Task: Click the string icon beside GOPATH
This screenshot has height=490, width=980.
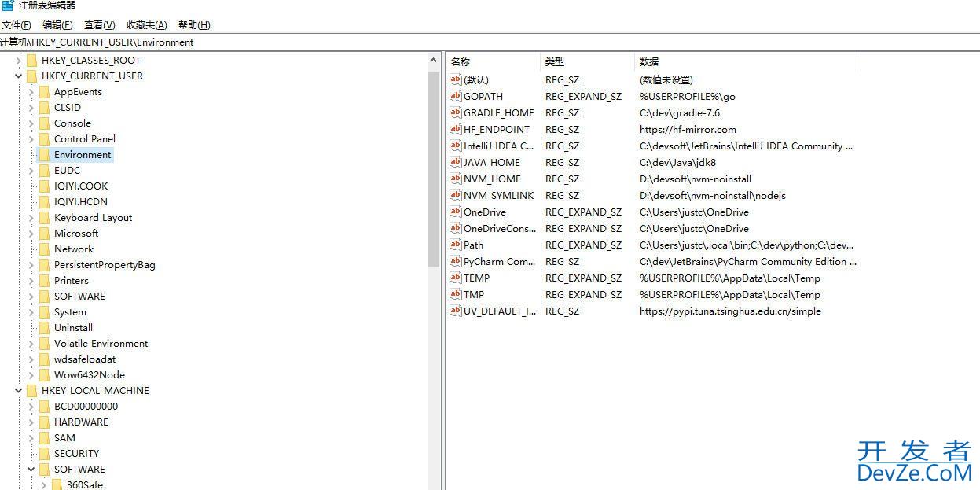Action: click(x=455, y=96)
